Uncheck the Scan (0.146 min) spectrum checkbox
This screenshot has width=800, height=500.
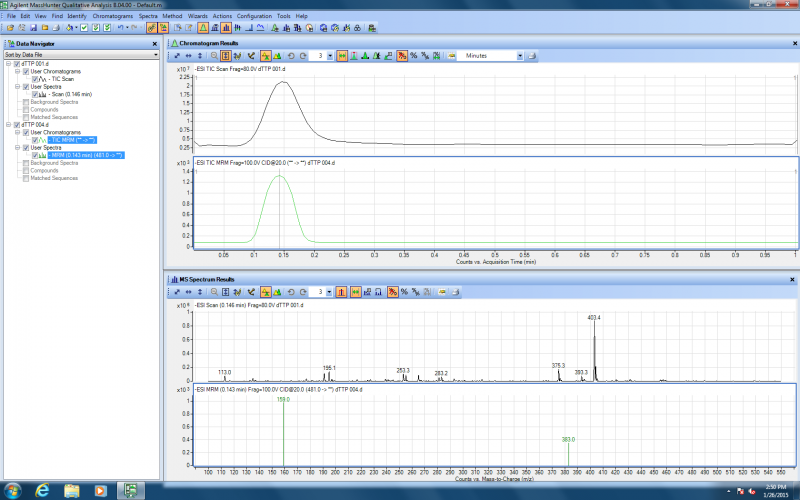pos(35,94)
